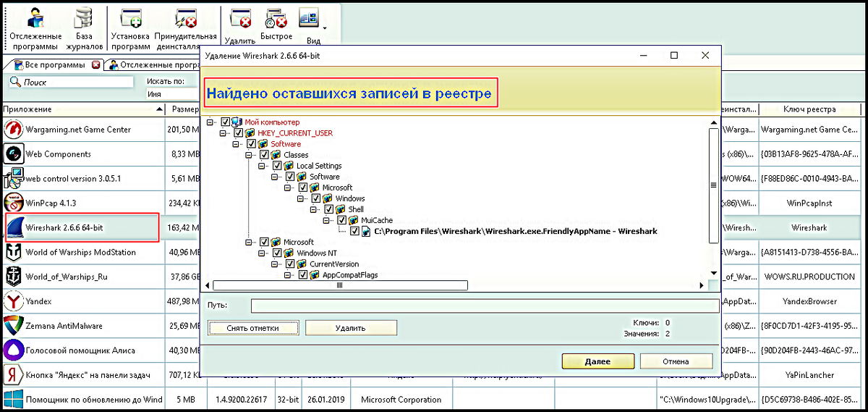Toggle the Local Settings checkbox

pos(278,166)
